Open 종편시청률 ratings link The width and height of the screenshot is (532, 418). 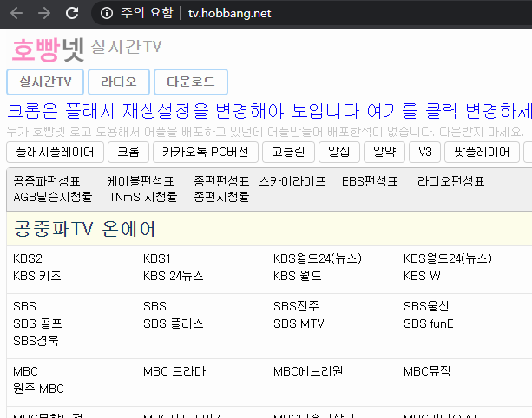[x=221, y=197]
